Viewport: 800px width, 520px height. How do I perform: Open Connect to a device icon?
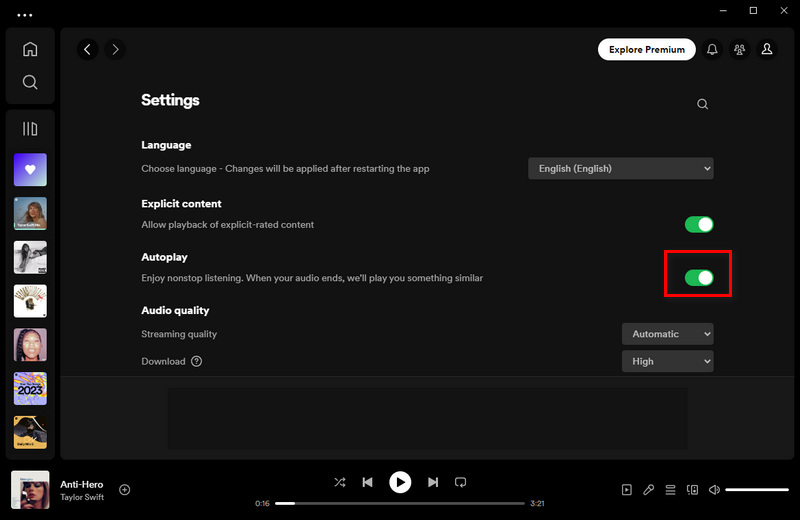pos(692,490)
